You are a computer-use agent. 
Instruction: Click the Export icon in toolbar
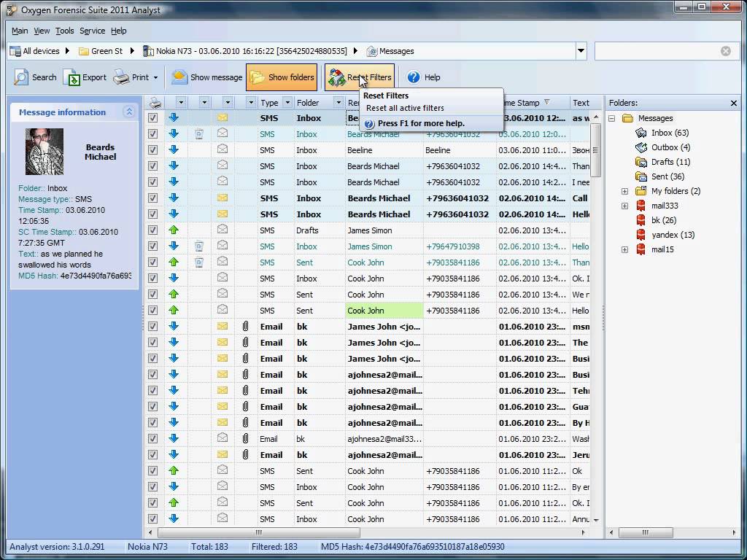coord(71,77)
